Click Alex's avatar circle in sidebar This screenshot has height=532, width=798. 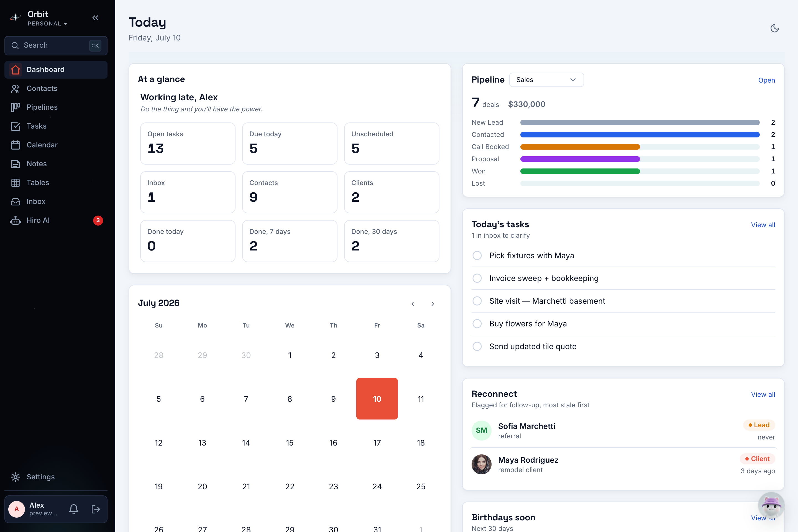coord(17,509)
